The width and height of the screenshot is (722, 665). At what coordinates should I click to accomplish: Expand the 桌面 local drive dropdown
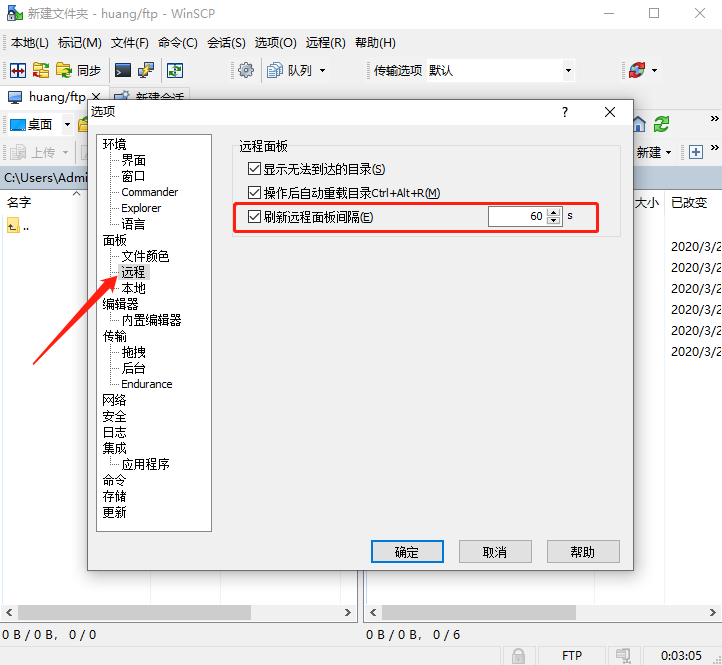click(x=67, y=124)
